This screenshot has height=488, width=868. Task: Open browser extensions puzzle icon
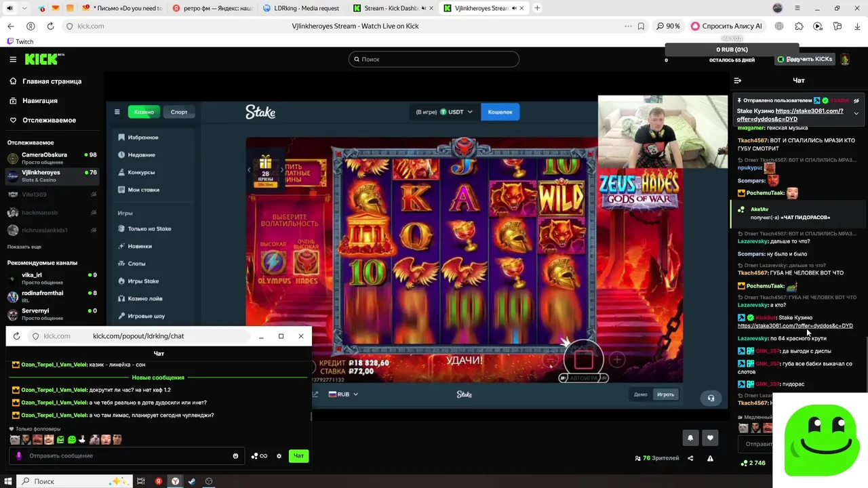click(799, 26)
